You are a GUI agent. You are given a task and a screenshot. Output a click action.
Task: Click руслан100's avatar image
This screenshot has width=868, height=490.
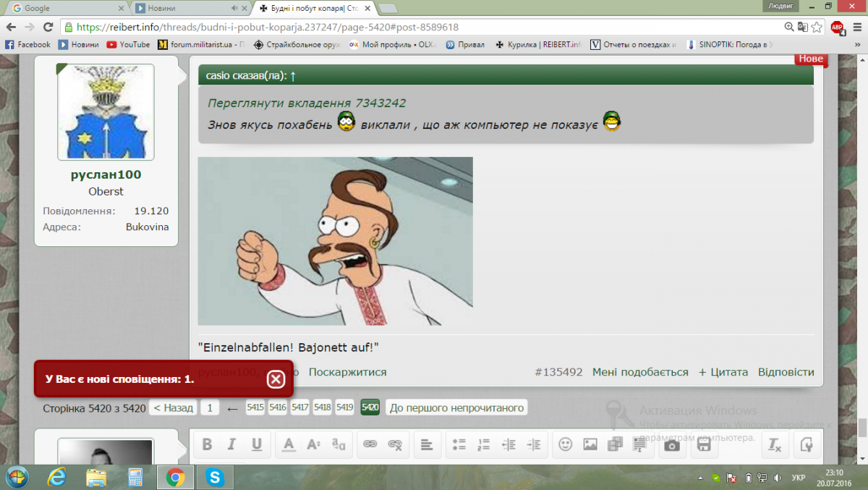point(106,111)
